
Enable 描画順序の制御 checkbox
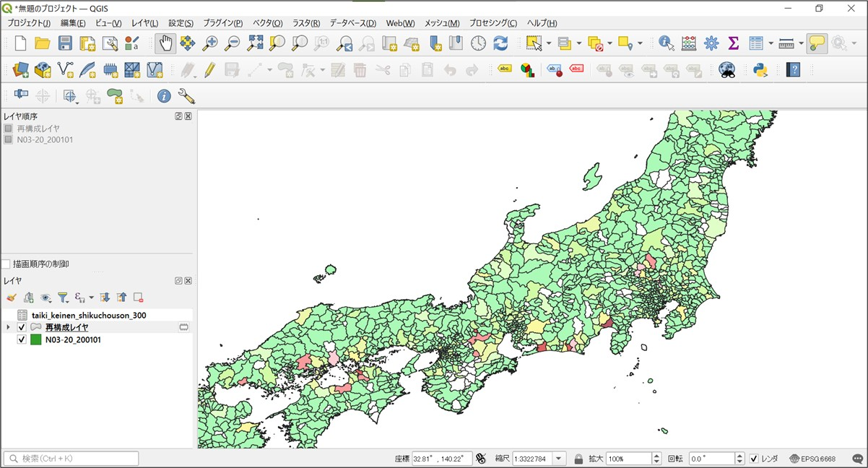coord(6,264)
